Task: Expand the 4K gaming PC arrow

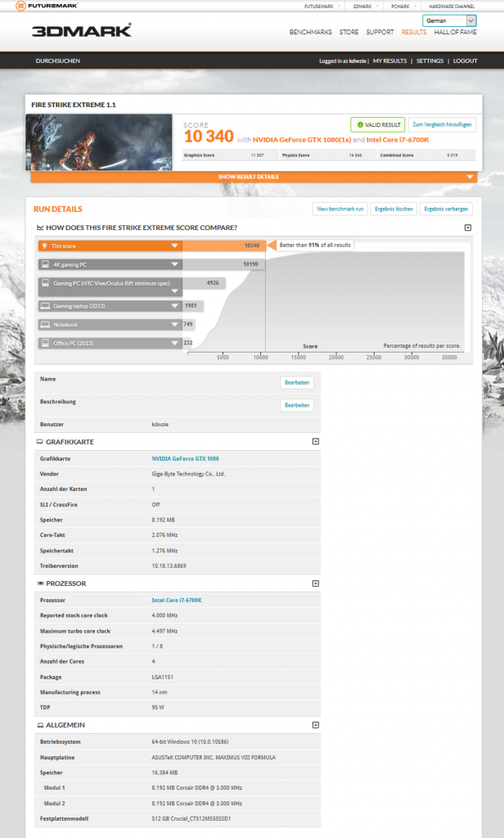Action: pyautogui.click(x=174, y=264)
